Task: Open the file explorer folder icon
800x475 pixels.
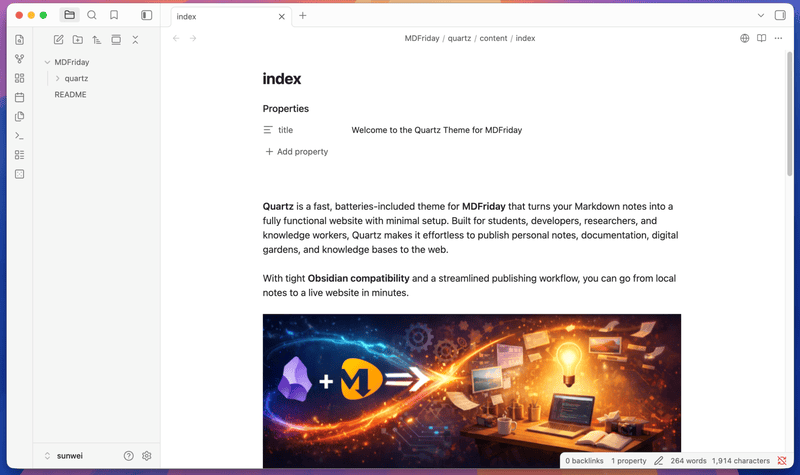Action: point(69,15)
